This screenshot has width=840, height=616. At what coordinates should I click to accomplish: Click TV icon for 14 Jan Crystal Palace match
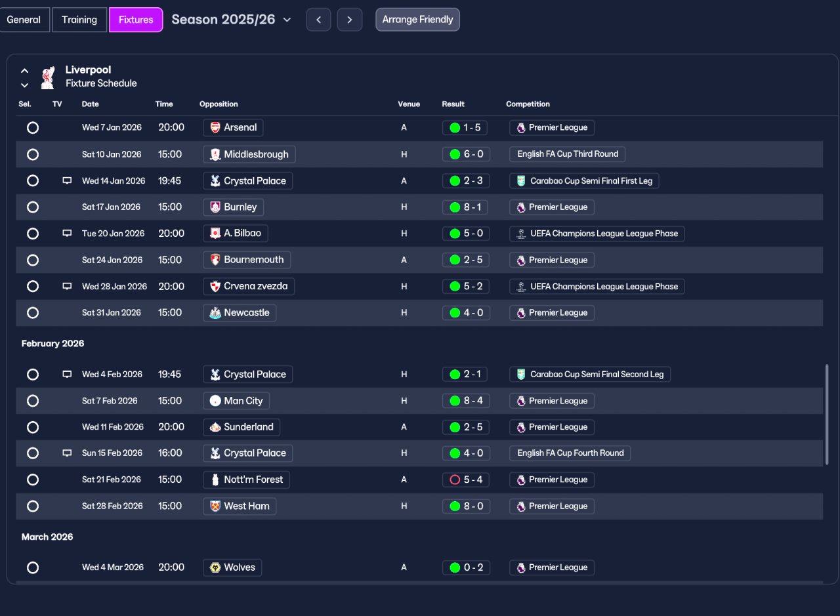67,180
